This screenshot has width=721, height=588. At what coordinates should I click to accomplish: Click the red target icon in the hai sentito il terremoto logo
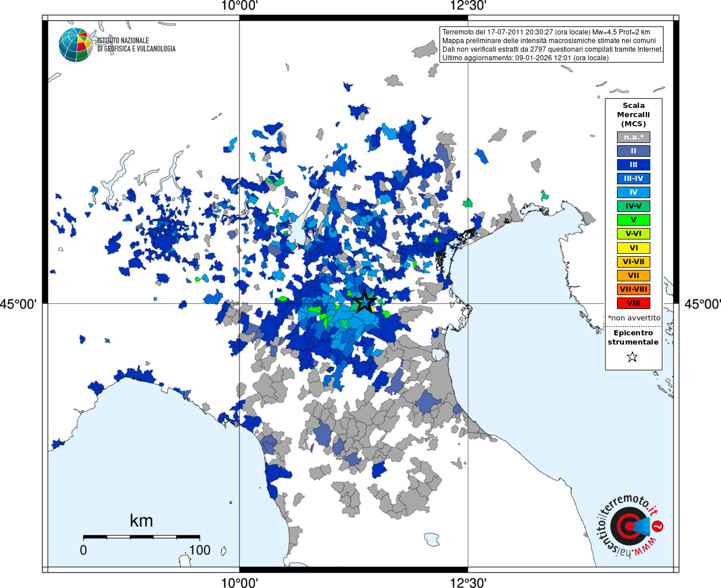click(628, 526)
